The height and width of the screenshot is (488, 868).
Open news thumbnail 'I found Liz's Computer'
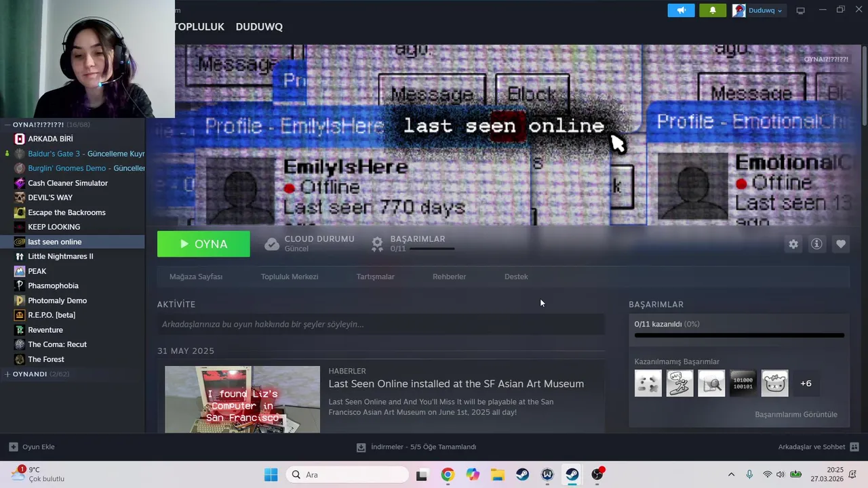[x=242, y=399]
